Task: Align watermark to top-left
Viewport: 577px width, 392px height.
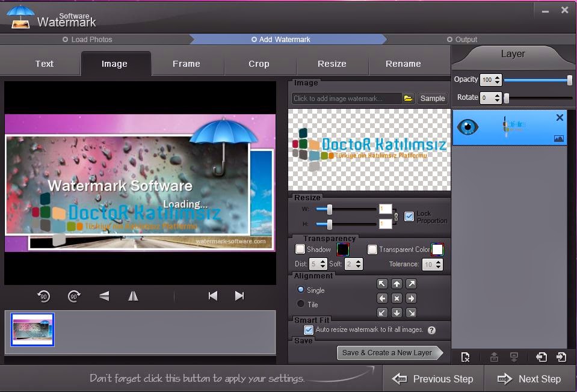Action: pyautogui.click(x=382, y=284)
